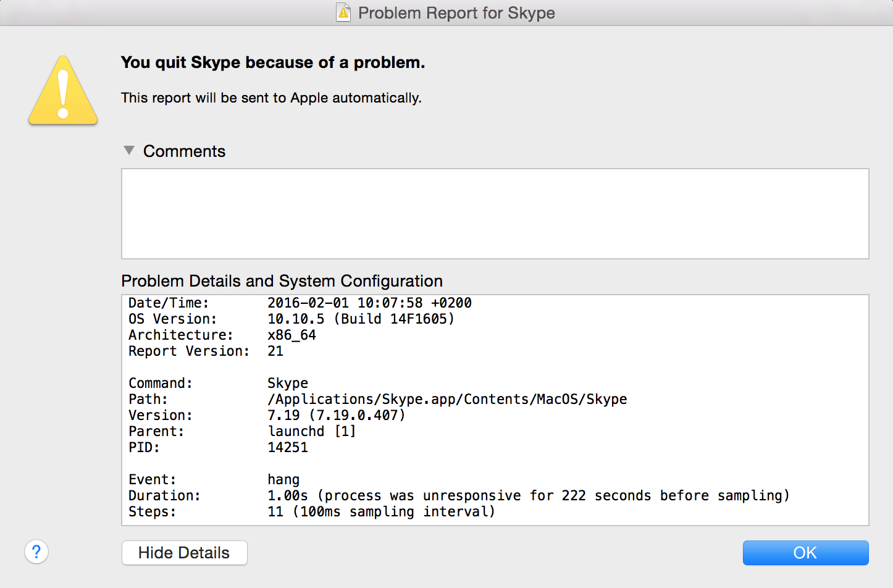Click the 'Problem Details and System Configuration' label
893x588 pixels.
[x=282, y=281]
